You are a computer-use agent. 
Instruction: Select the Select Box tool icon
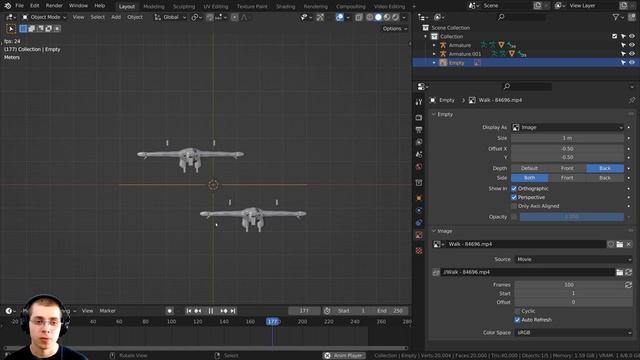pos(11,29)
